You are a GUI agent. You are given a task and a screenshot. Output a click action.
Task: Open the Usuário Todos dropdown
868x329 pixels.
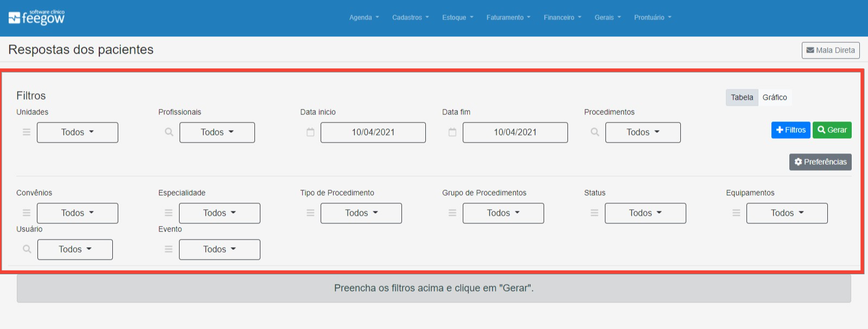[75, 249]
